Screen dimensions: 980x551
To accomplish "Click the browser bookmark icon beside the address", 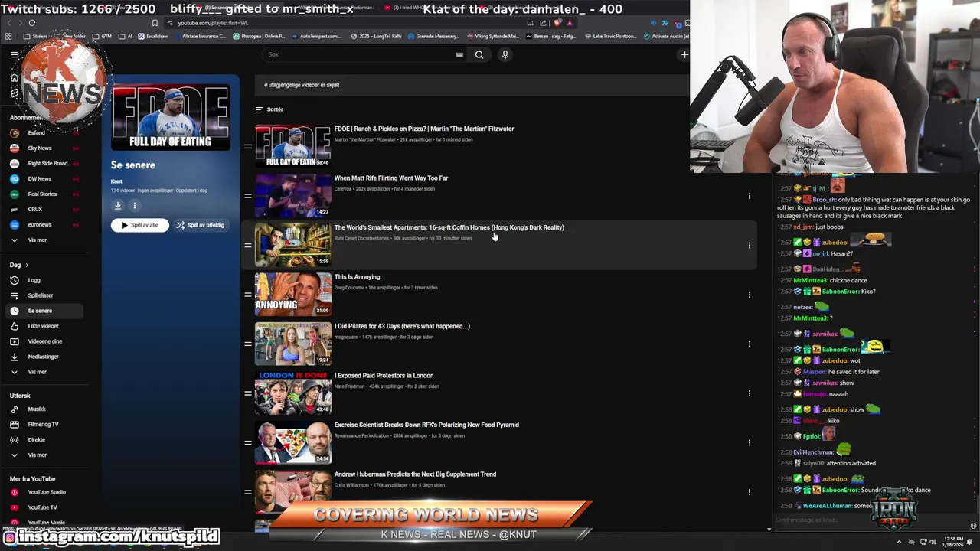I will pos(155,23).
